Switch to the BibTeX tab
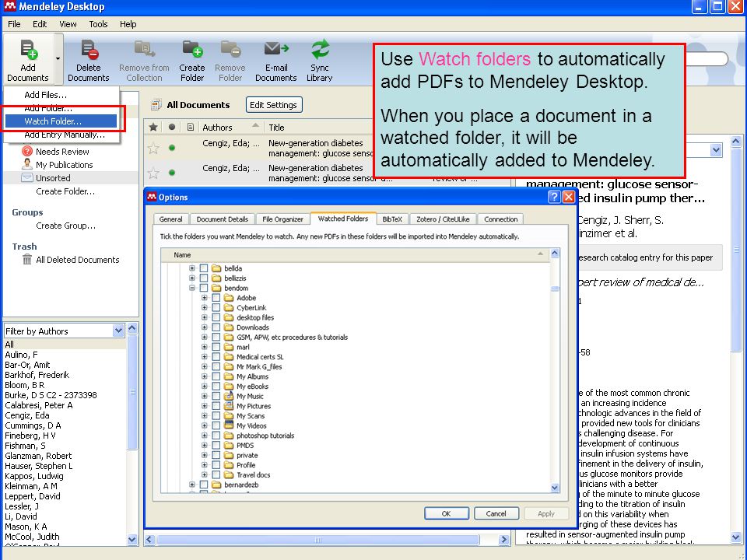 click(392, 219)
